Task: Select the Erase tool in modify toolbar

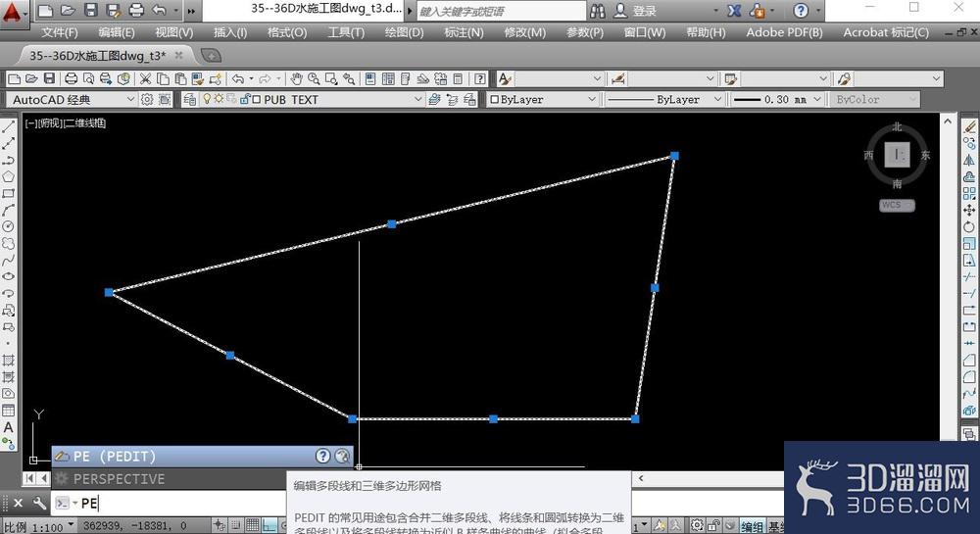Action: click(969, 126)
